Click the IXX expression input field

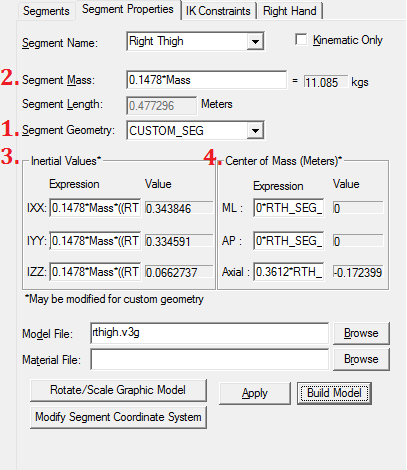coord(95,208)
